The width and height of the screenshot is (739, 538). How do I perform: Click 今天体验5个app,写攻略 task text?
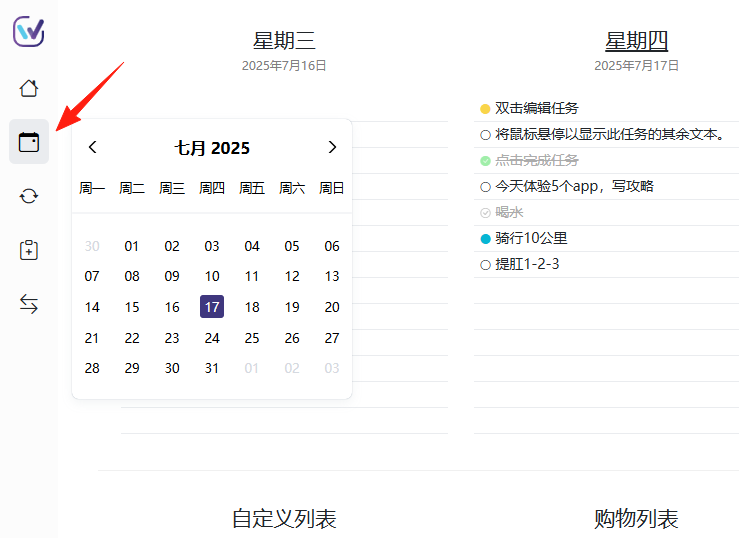pos(574,186)
